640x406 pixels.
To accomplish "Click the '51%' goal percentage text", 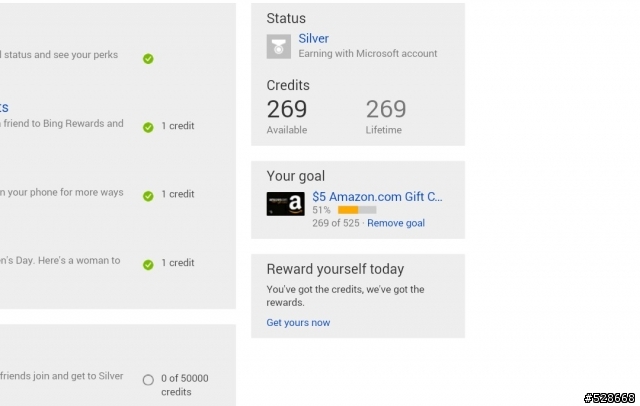I will [x=322, y=210].
